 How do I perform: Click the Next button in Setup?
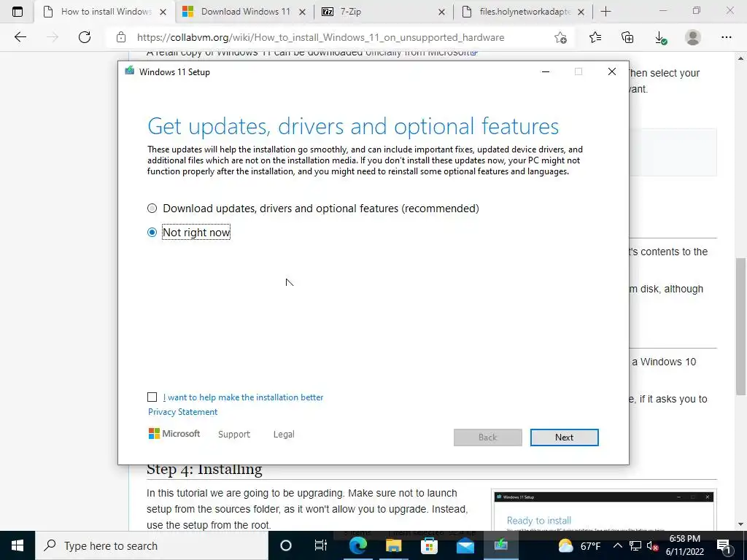(x=564, y=437)
